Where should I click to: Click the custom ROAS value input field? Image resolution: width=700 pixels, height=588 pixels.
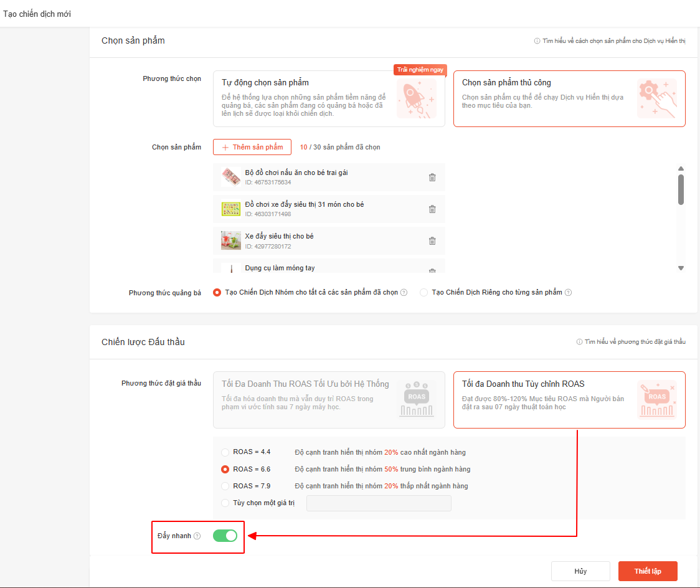[379, 503]
